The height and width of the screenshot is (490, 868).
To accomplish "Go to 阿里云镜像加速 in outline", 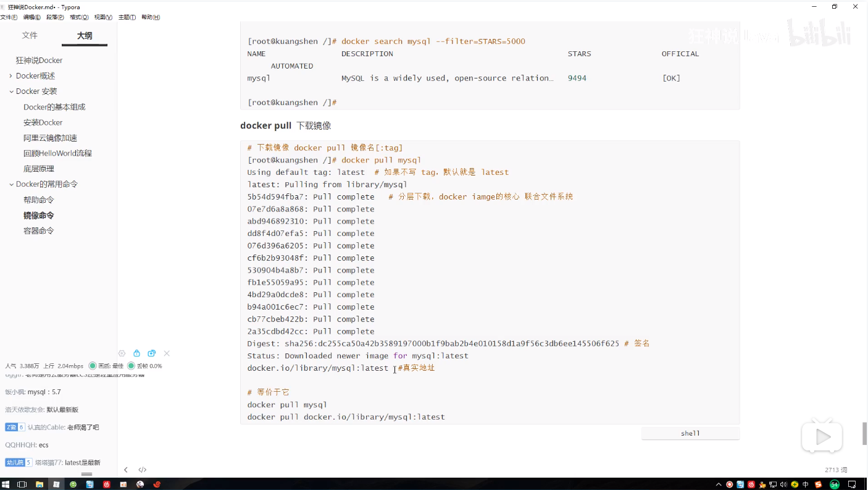I will 50,138.
